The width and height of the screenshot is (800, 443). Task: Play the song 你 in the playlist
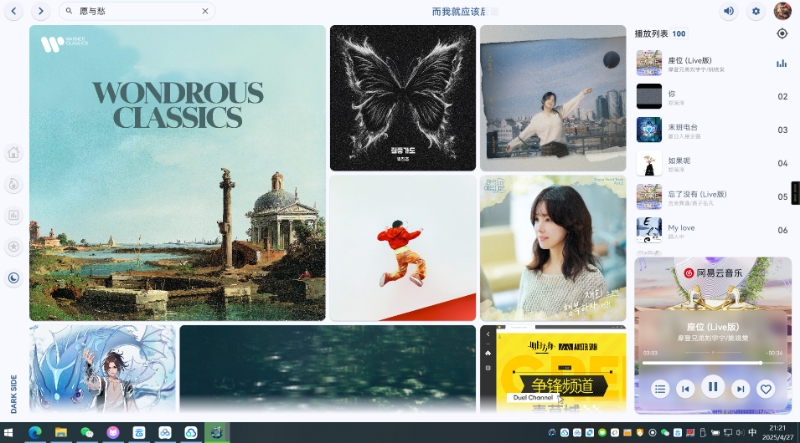coord(713,96)
